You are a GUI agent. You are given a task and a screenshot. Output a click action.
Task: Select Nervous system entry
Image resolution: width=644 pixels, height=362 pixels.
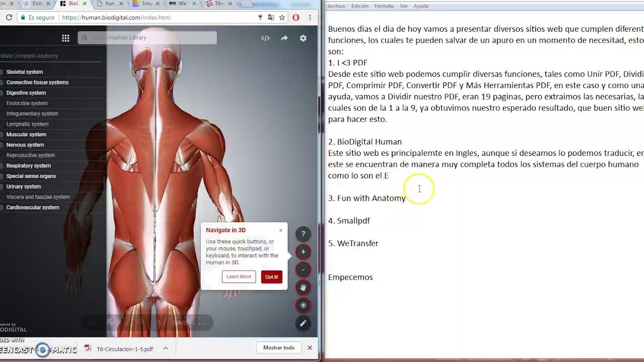click(25, 145)
